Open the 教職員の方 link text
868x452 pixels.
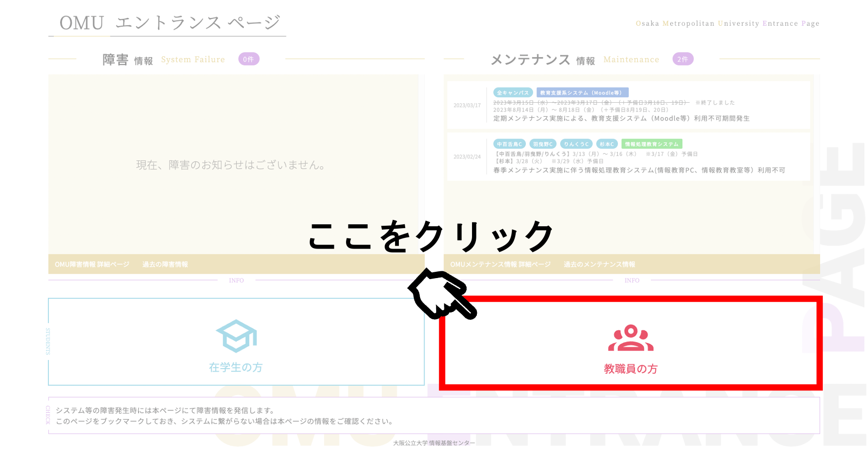tap(631, 369)
